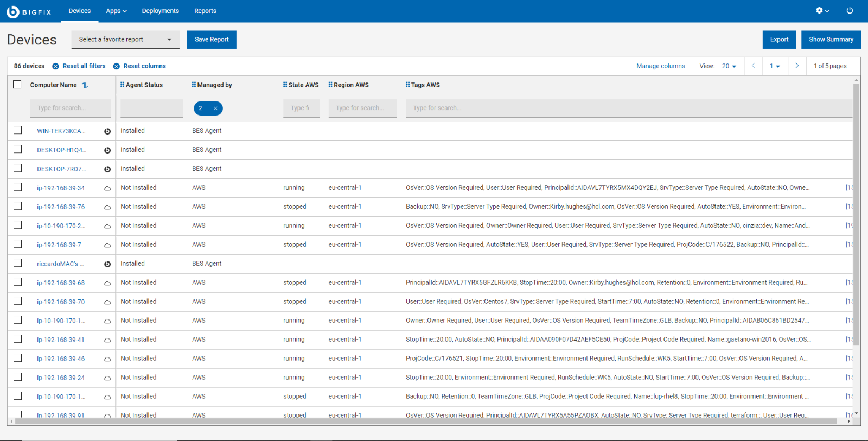Open the Agent Status filter dropdown
The width and height of the screenshot is (868, 441).
tap(151, 108)
